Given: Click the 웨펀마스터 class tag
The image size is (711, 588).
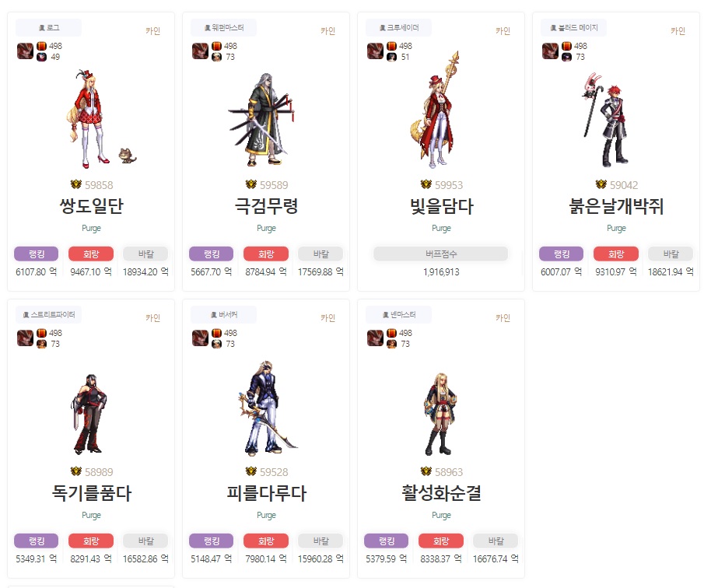Looking at the screenshot, I should click(223, 28).
